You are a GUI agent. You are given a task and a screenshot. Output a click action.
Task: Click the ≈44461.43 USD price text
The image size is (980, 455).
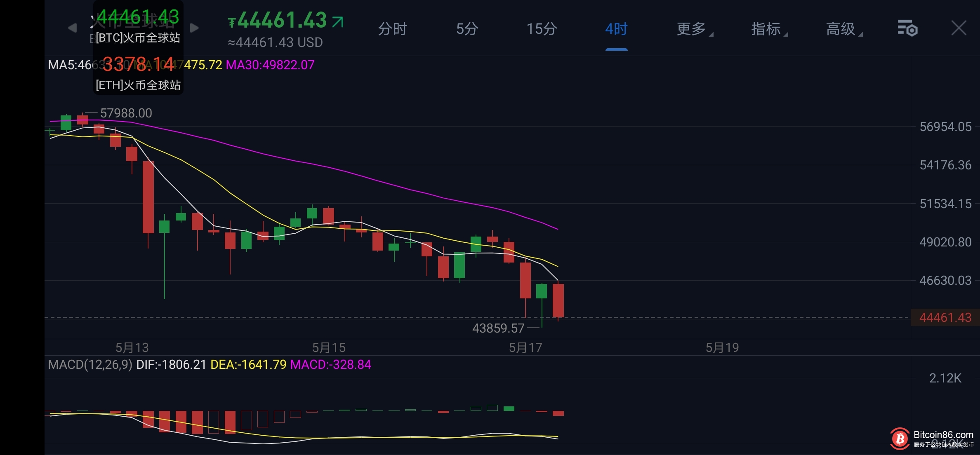click(x=275, y=42)
